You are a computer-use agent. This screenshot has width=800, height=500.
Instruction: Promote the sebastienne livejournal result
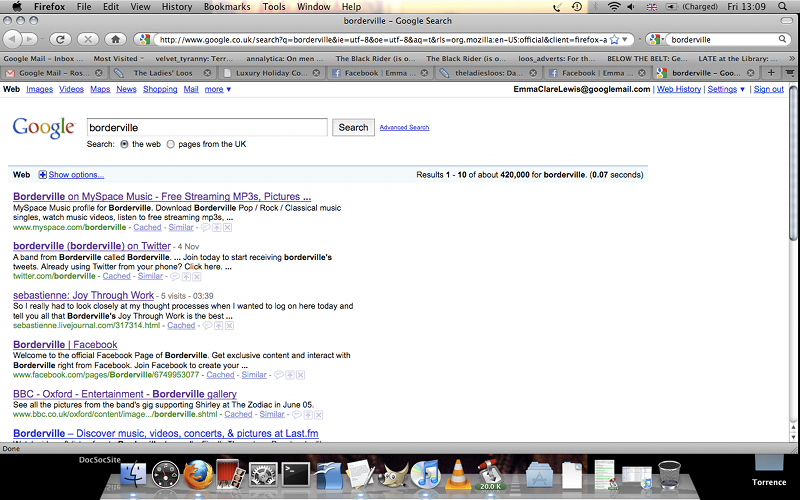[218, 326]
